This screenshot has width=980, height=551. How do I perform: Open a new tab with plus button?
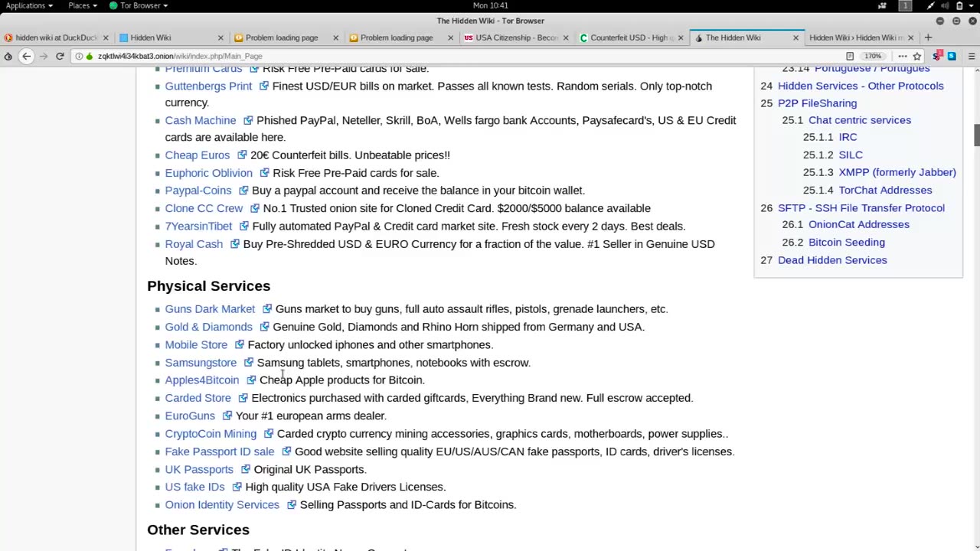coord(928,37)
